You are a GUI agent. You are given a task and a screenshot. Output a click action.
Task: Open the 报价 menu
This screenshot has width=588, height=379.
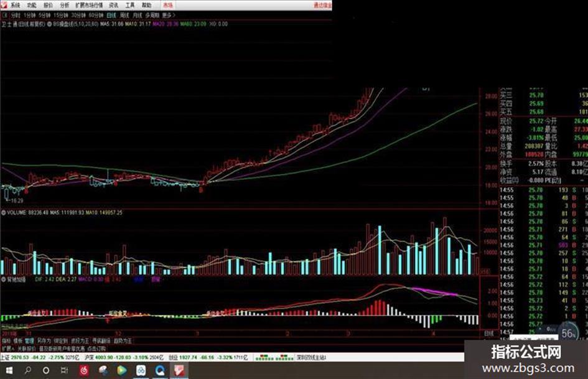pyautogui.click(x=48, y=5)
